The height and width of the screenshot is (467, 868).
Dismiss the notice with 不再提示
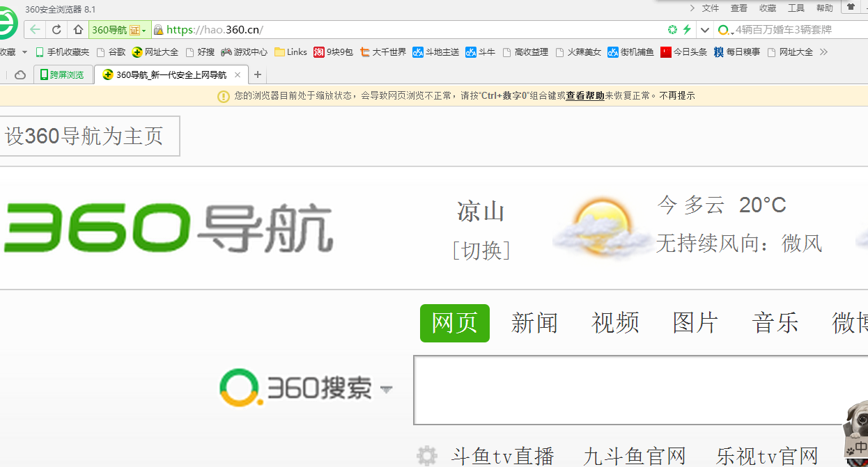677,96
